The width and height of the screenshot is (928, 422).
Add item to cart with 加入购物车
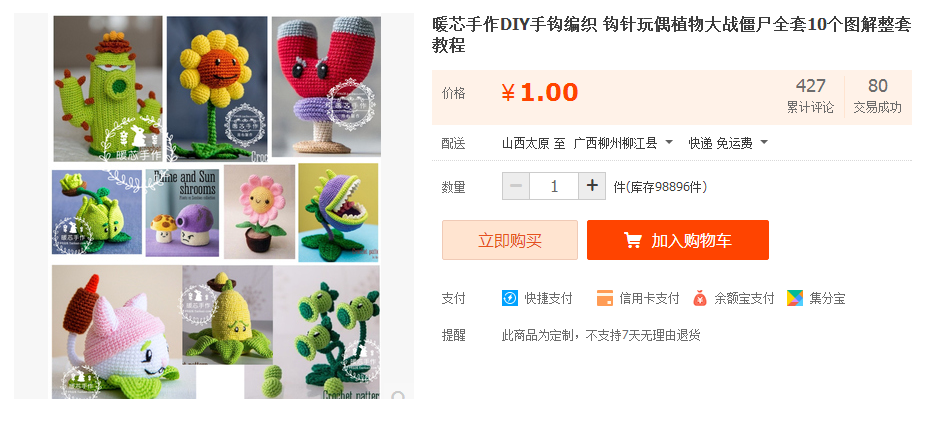[678, 240]
